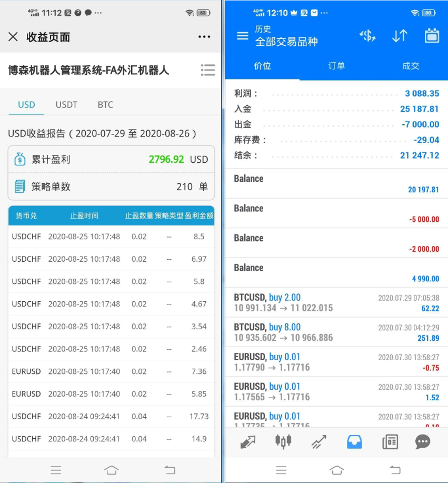
Task: Close the 收益页面 with the X
Action: tap(13, 37)
